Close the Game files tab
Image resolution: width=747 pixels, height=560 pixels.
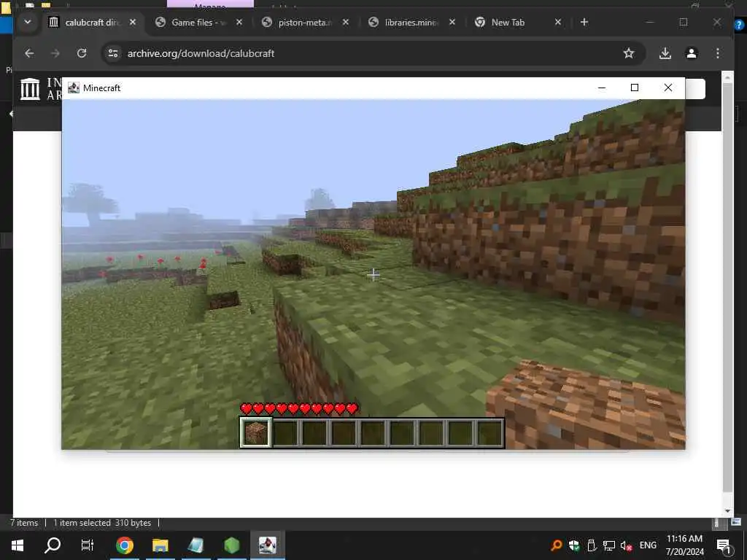click(239, 22)
